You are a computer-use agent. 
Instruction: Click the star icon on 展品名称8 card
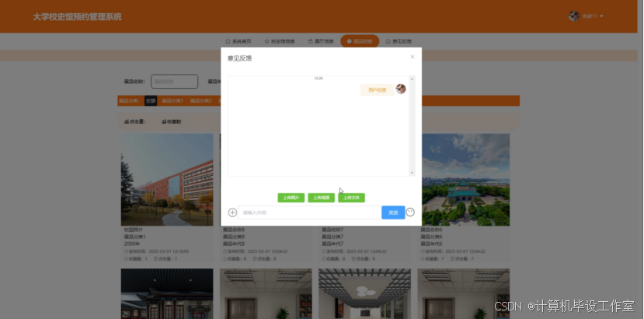pos(225,259)
